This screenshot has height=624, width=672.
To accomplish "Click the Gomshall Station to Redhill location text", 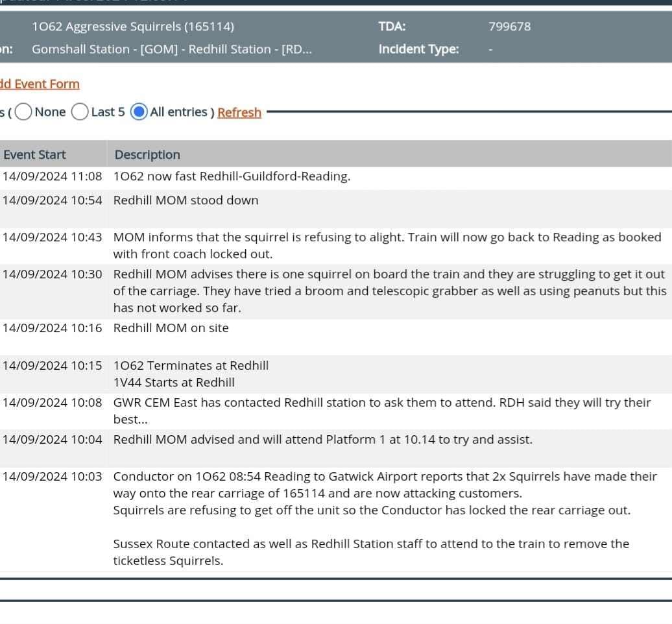I will click(171, 49).
